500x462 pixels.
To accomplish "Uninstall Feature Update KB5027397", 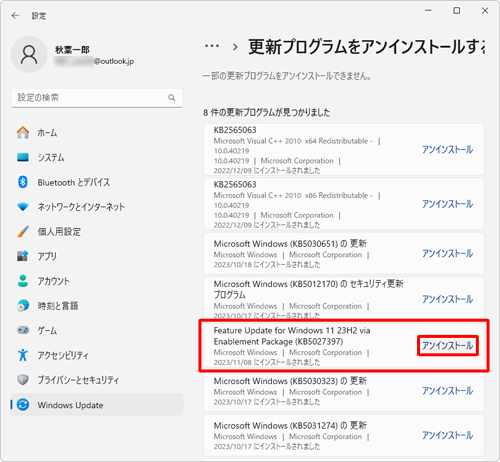I will click(447, 346).
